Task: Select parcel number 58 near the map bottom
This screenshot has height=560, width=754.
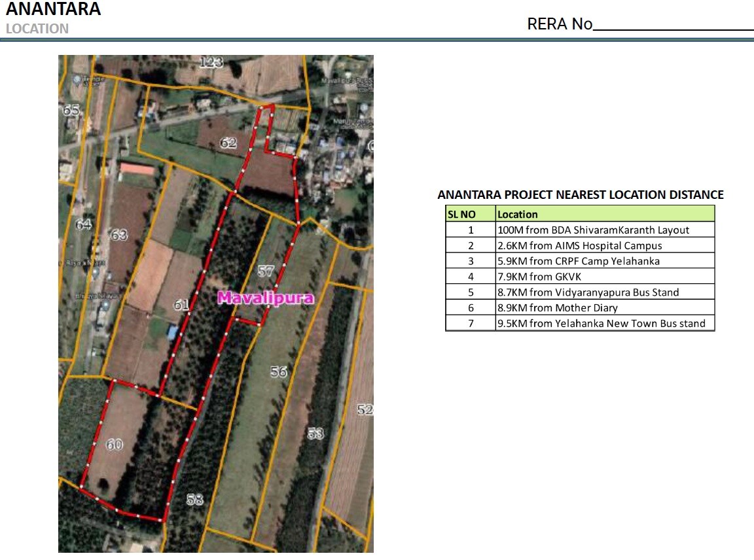Action: 194,499
